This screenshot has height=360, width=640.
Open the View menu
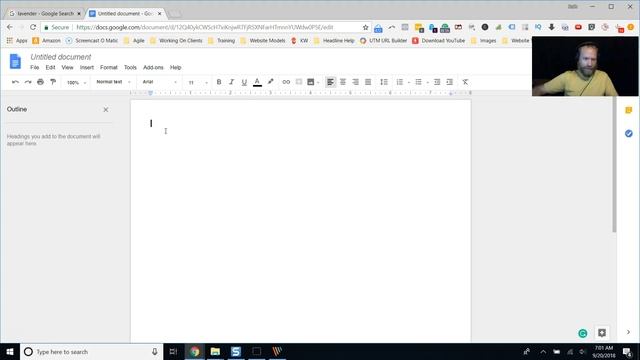click(x=67, y=67)
